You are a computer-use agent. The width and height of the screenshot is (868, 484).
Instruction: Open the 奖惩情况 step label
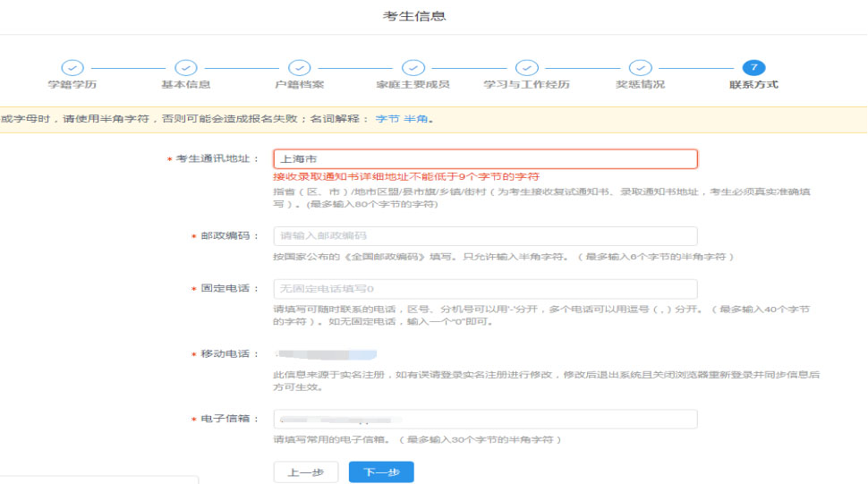click(640, 85)
